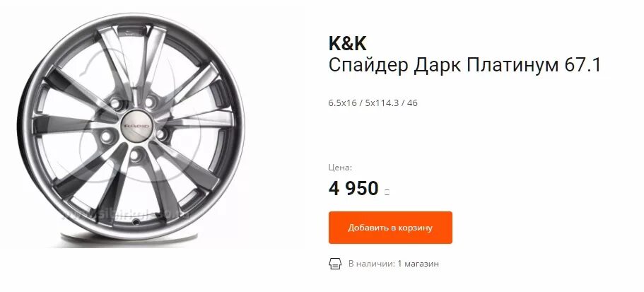
Task: Click the Цена: label
Action: click(x=340, y=168)
